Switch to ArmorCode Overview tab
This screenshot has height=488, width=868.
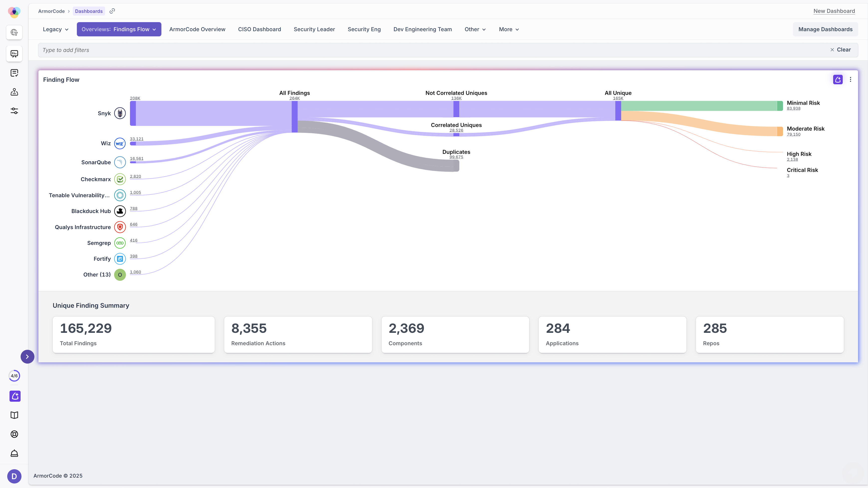(x=197, y=29)
